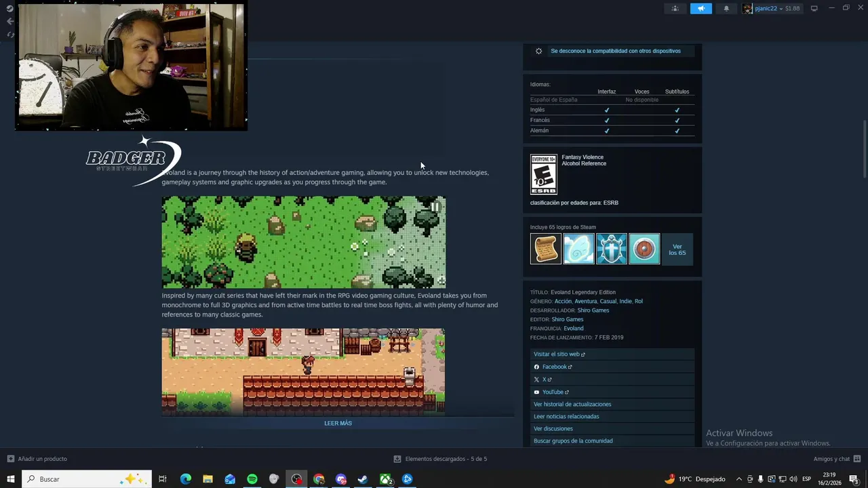Screen dimensions: 868x488
Task: Click the ESRB Everyone 10+ rating badge
Action: pyautogui.click(x=543, y=174)
